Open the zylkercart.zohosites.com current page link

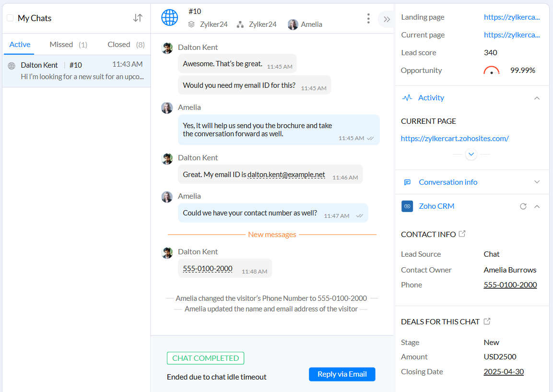(454, 138)
